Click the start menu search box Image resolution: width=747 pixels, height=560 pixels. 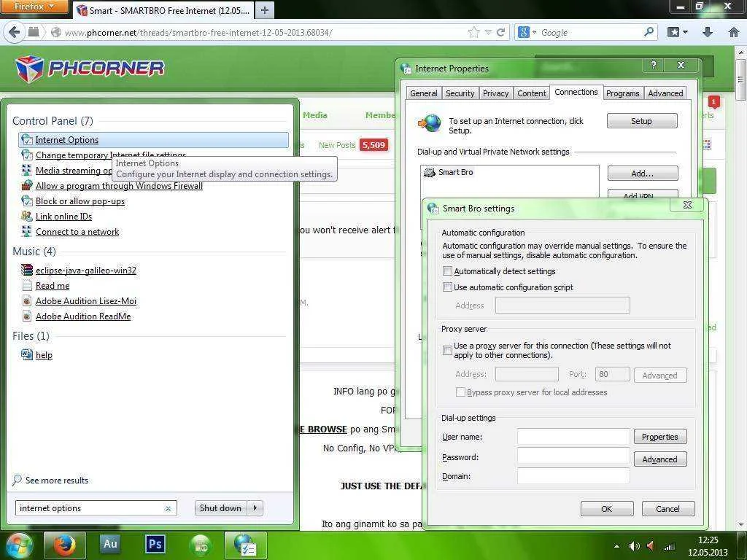(96, 508)
